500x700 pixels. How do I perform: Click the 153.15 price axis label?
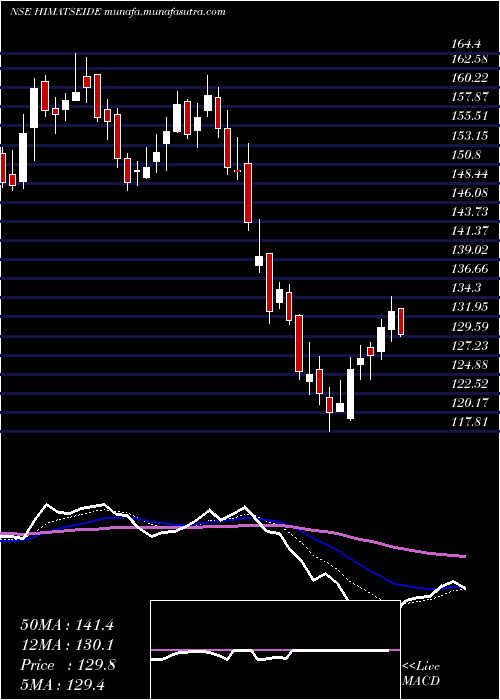click(470, 135)
